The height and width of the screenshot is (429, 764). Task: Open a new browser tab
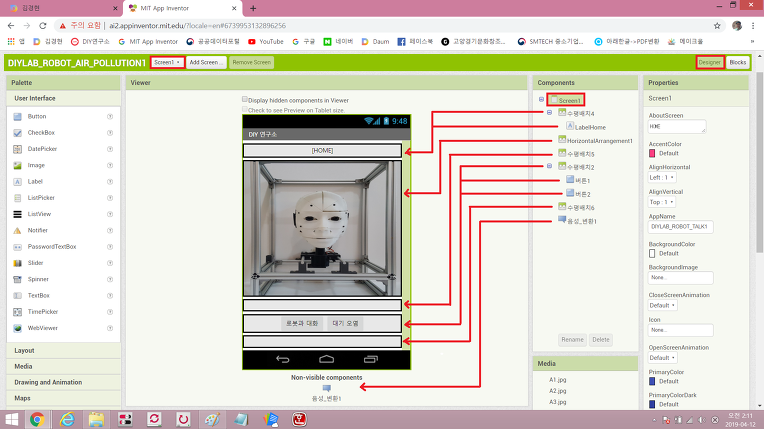(x=253, y=8)
